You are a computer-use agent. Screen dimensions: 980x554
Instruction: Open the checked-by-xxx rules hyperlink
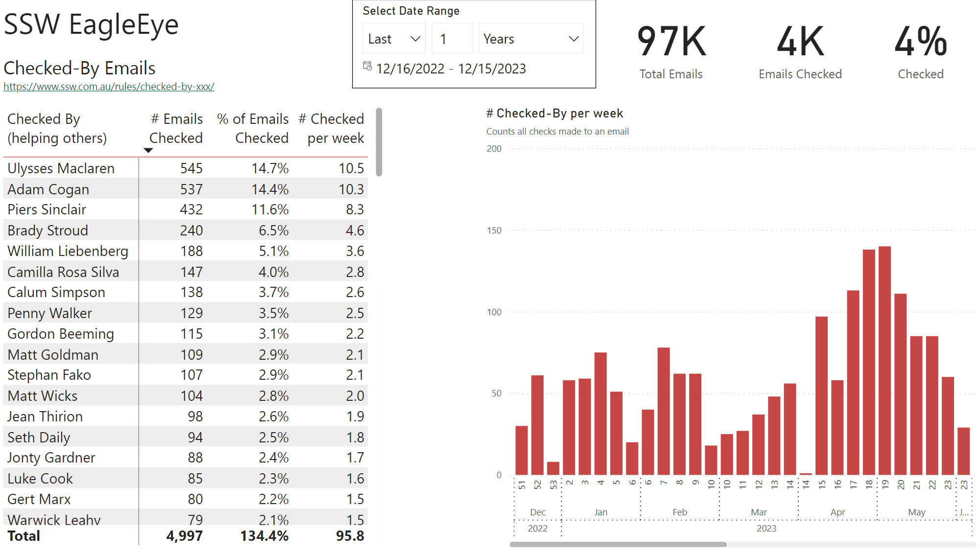[x=109, y=87]
